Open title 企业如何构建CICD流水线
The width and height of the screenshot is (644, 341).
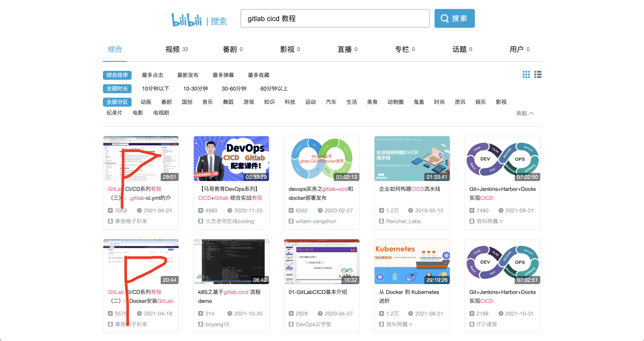[409, 189]
